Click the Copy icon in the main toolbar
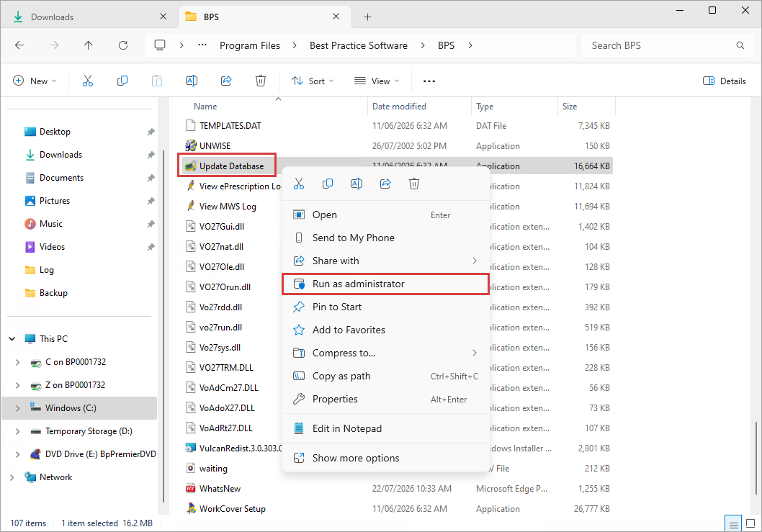 (122, 81)
